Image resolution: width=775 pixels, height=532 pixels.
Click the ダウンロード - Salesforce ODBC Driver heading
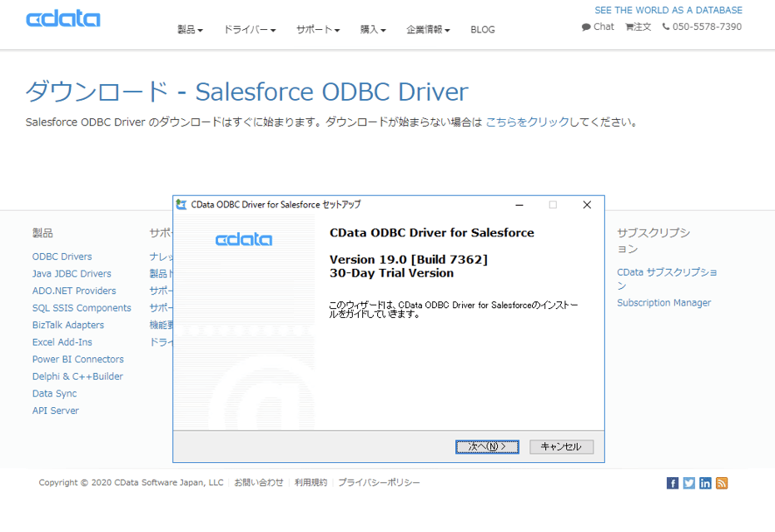point(246,92)
